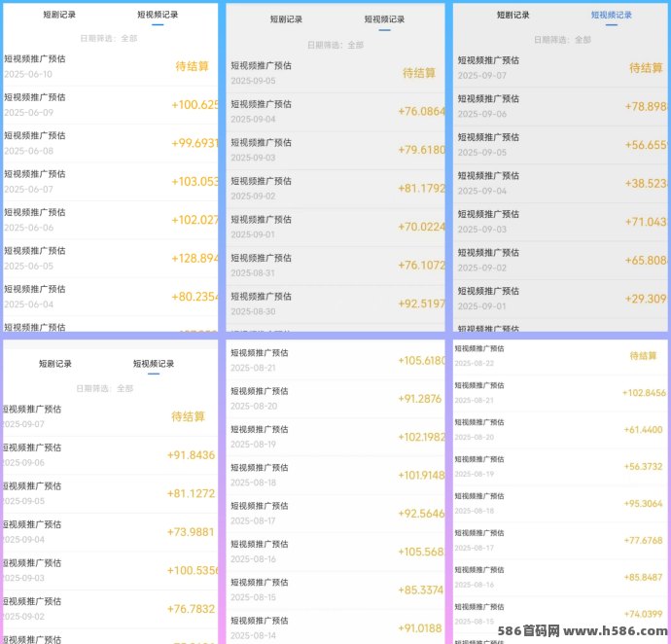Open 日期筛选 filter above the +91.8436 list
This screenshot has height=644, width=671.
pyautogui.click(x=104, y=388)
